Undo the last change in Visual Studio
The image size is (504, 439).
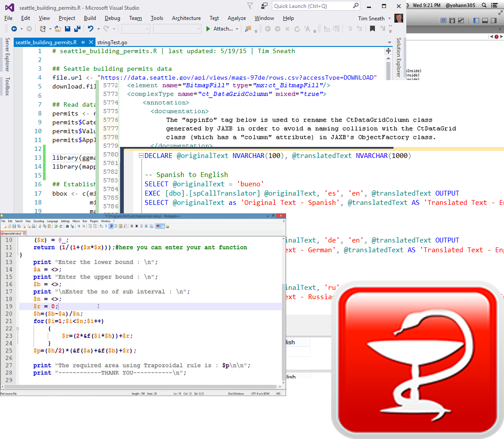(90, 29)
